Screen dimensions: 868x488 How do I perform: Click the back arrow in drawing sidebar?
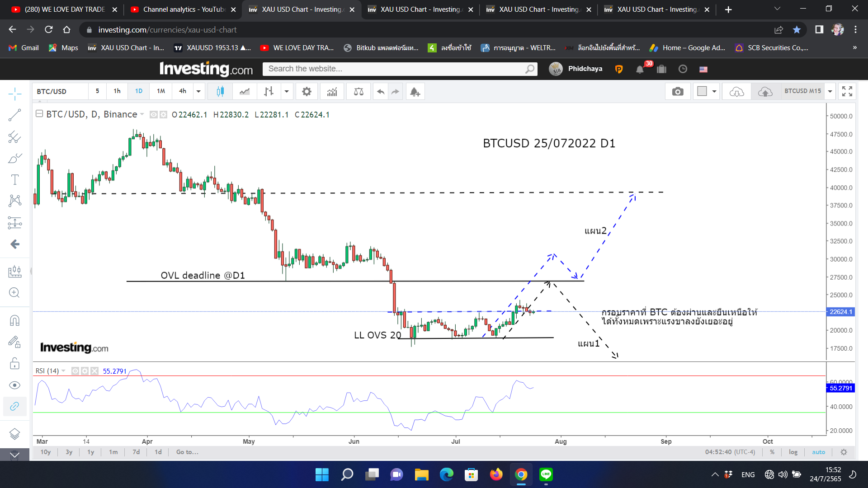tap(14, 244)
